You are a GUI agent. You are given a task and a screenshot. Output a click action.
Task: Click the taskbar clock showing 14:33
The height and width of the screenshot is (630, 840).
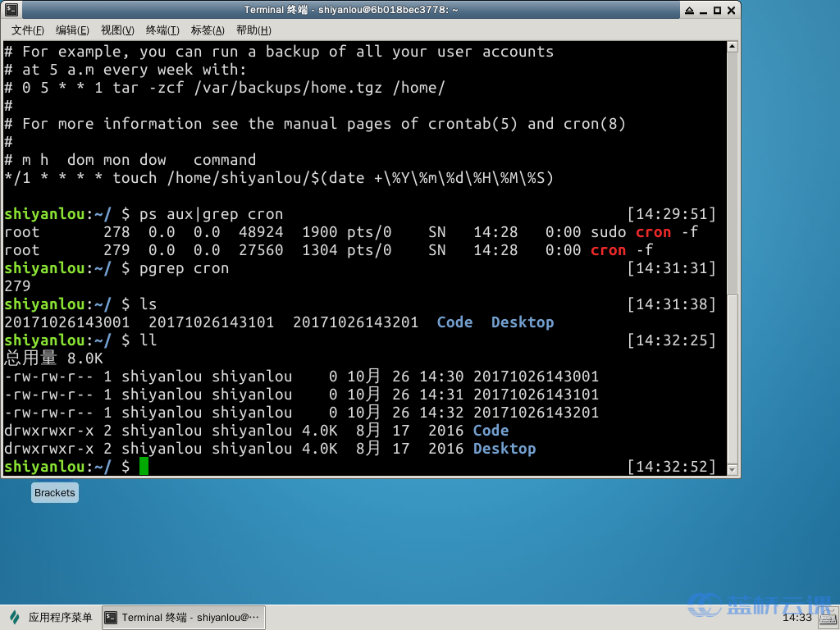pos(797,618)
